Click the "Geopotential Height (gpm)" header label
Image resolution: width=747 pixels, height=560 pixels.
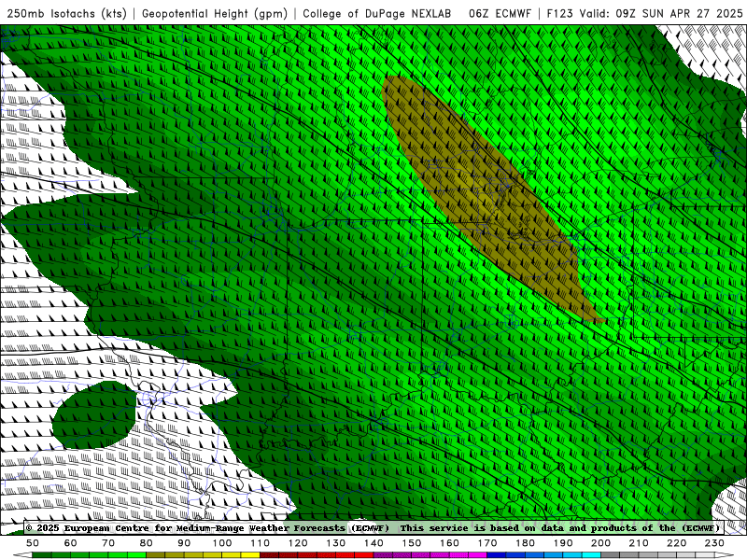point(215,13)
